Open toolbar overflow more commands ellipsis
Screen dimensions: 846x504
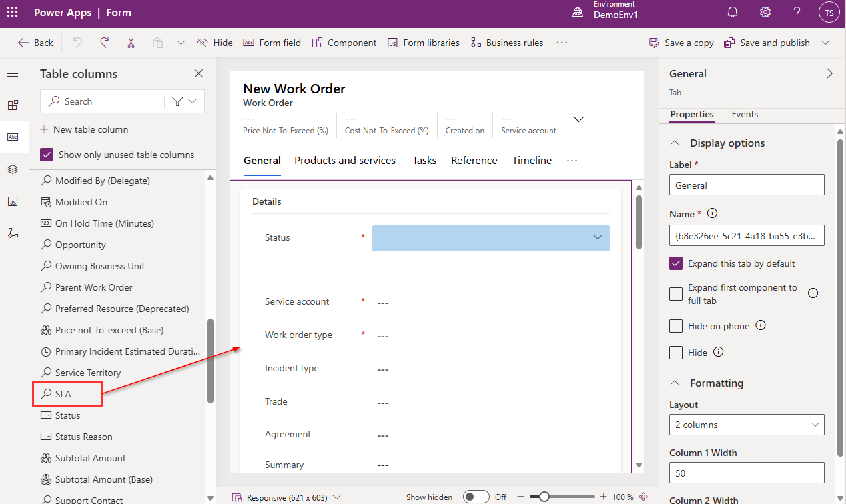[x=562, y=43]
